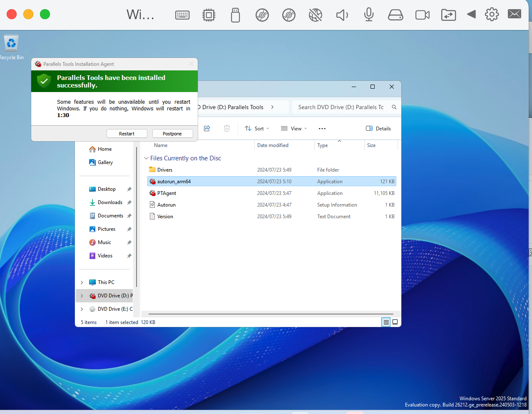Click the search magnifier icon in Explorer
The height and width of the screenshot is (414, 532).
394,107
